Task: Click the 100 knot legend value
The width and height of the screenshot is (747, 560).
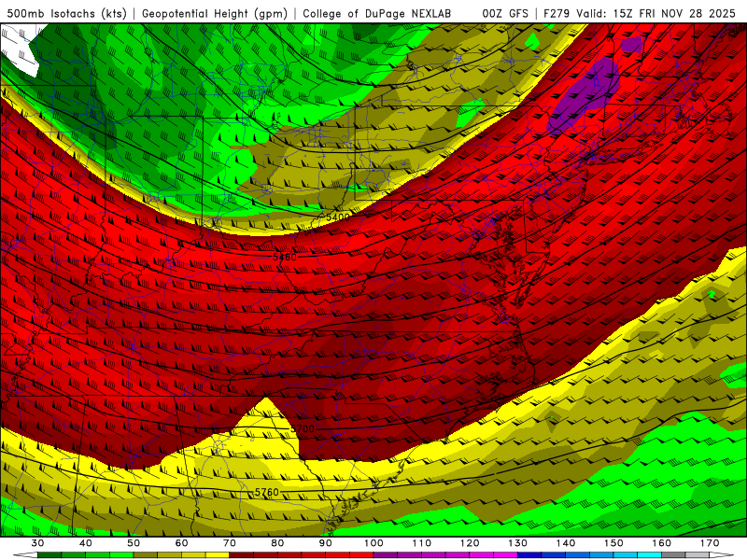Action: tap(374, 543)
